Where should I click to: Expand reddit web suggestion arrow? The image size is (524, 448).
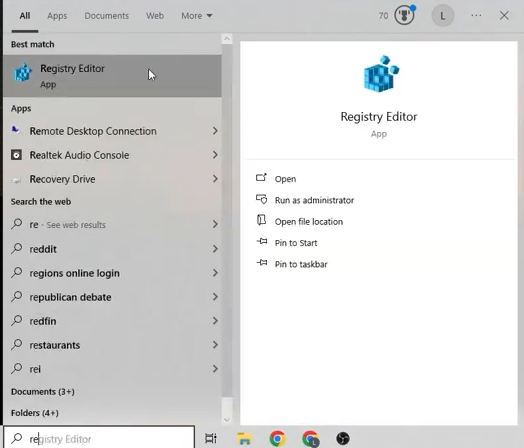pyautogui.click(x=215, y=249)
